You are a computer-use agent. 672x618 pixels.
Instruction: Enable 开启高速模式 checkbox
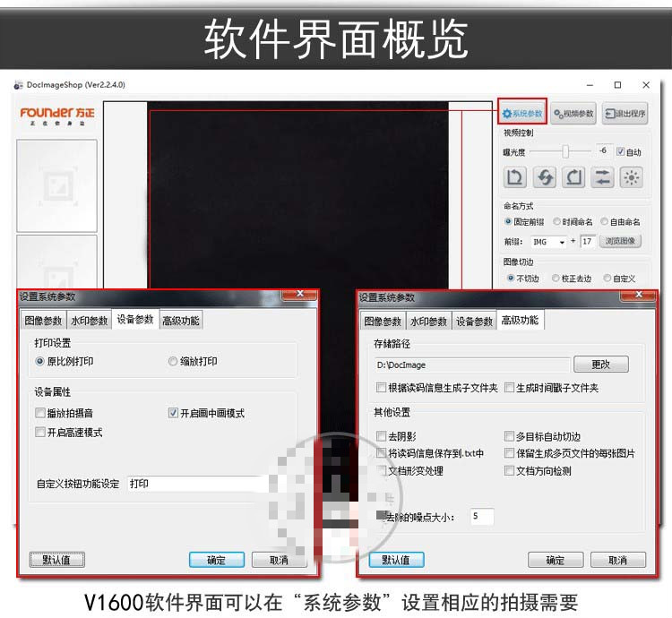(x=39, y=432)
